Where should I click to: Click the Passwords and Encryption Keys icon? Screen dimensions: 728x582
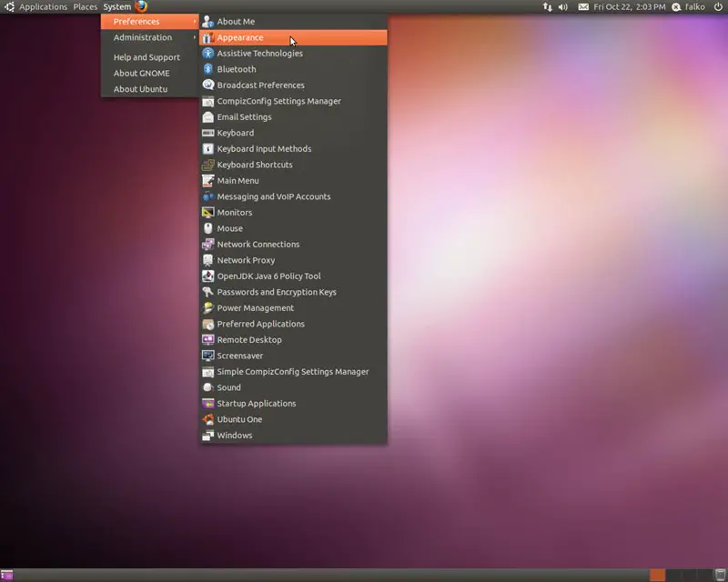tap(208, 292)
